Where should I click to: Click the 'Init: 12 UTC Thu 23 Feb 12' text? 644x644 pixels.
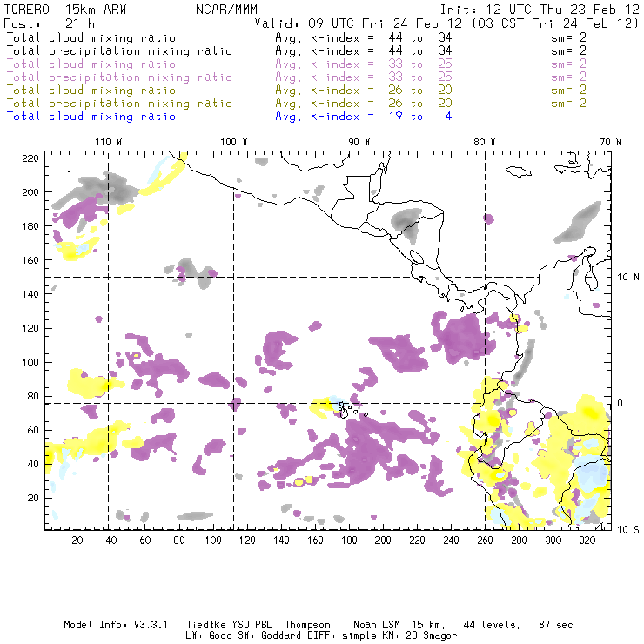540,10
